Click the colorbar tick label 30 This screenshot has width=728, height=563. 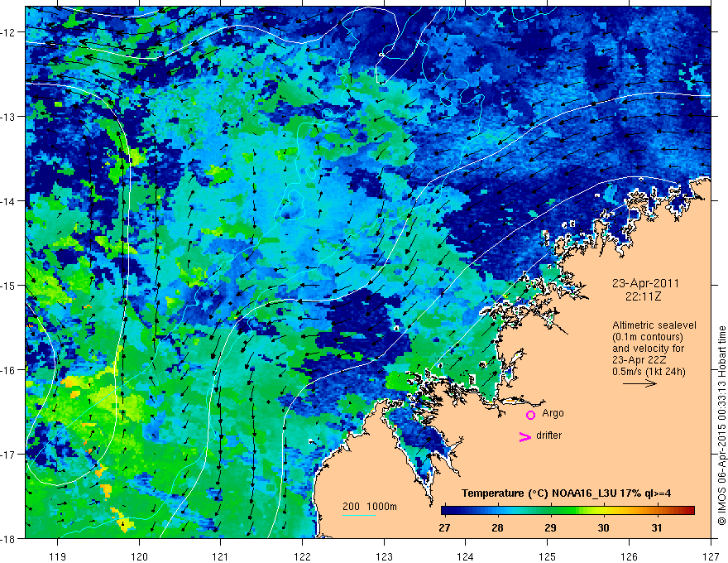pos(603,527)
